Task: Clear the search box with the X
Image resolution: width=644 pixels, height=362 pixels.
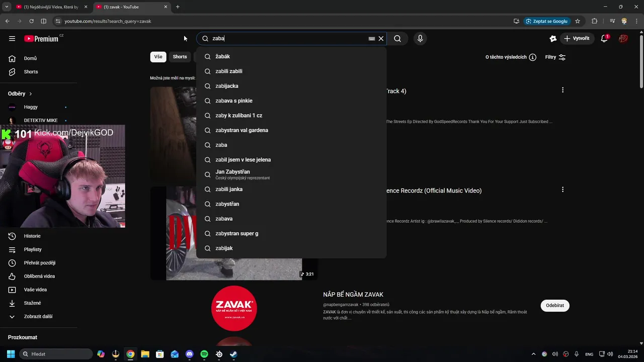Action: click(x=381, y=38)
